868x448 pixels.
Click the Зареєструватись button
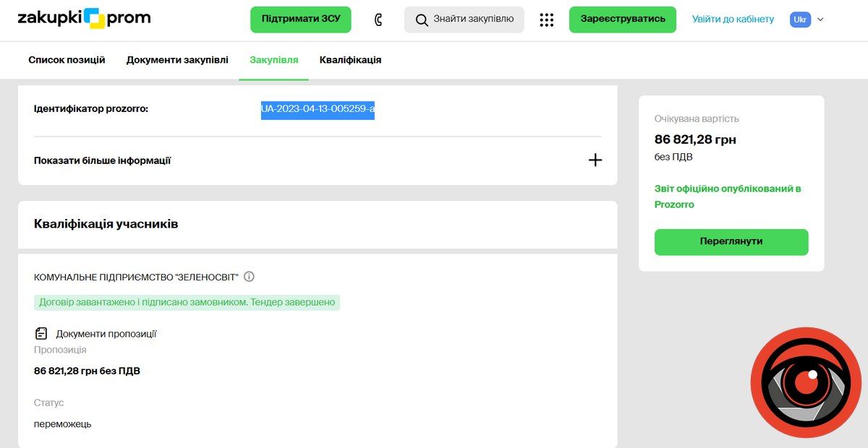622,20
